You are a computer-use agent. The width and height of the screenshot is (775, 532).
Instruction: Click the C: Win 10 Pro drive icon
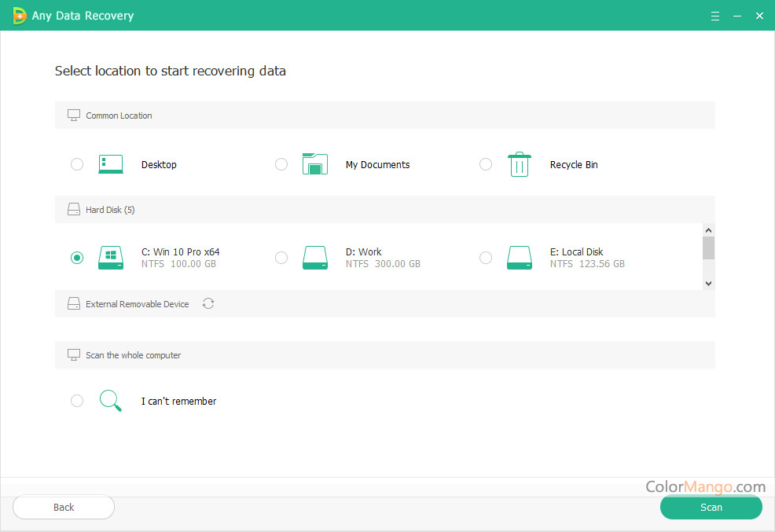tap(111, 258)
